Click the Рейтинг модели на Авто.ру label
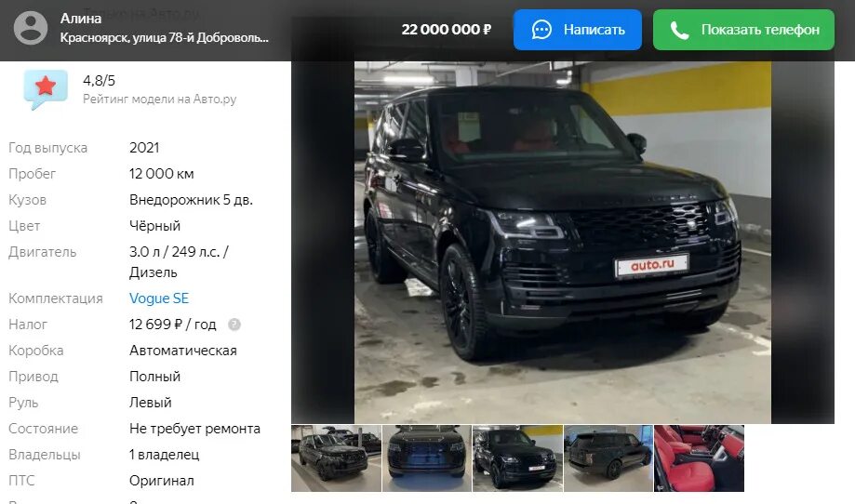 [160, 99]
